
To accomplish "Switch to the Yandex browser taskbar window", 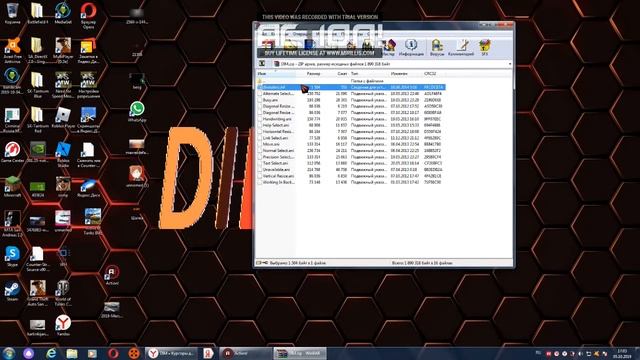I will 171,353.
